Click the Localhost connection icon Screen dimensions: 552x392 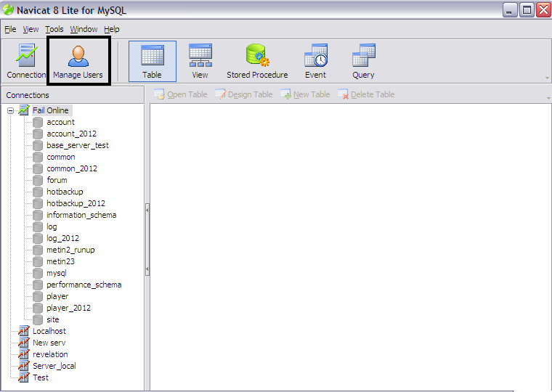pos(23,331)
